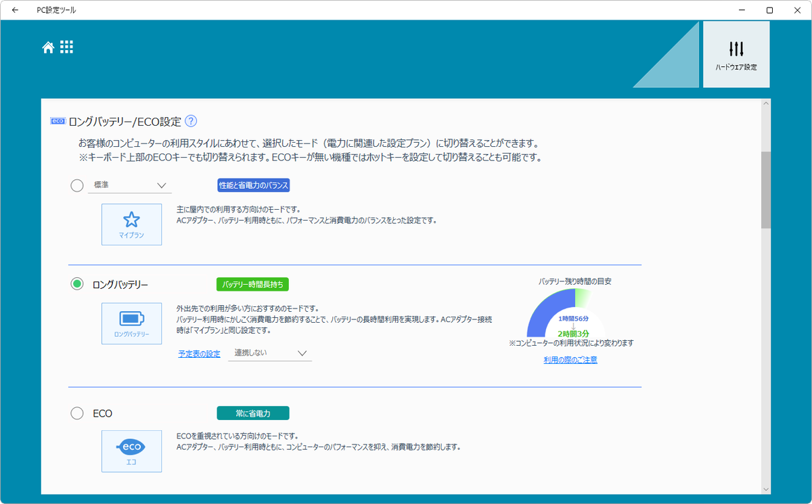Expand the 標準 plan dropdown
This screenshot has height=504, width=812.
[130, 185]
